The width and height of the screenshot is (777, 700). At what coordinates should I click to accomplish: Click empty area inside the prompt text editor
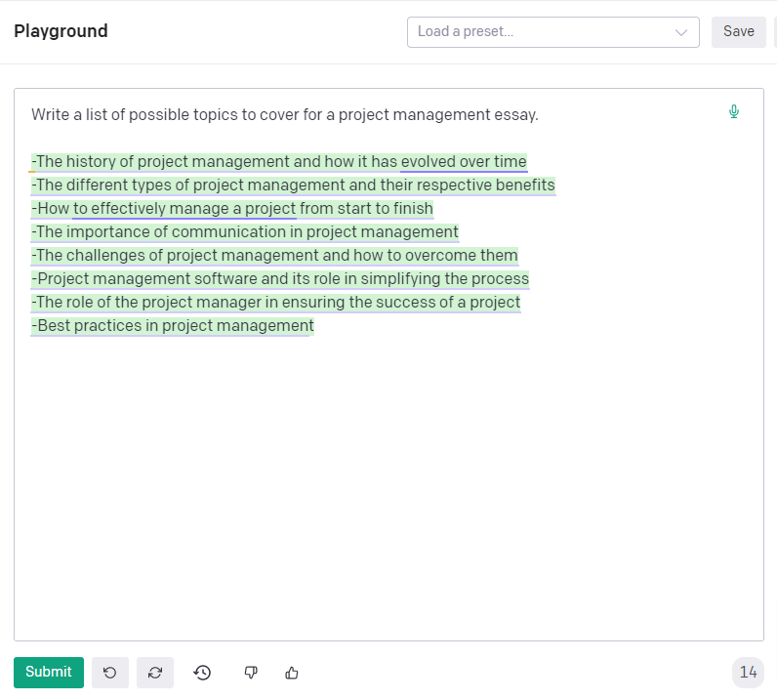(x=389, y=486)
